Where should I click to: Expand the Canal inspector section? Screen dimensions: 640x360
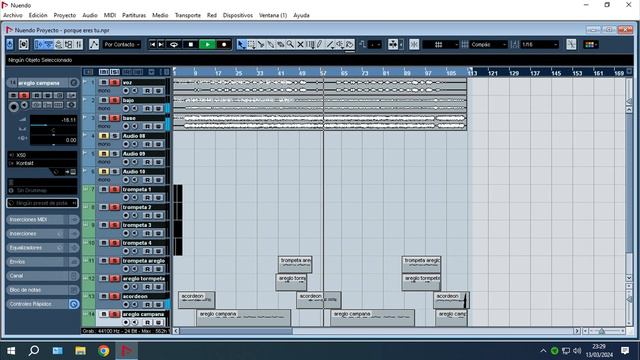pos(42,276)
